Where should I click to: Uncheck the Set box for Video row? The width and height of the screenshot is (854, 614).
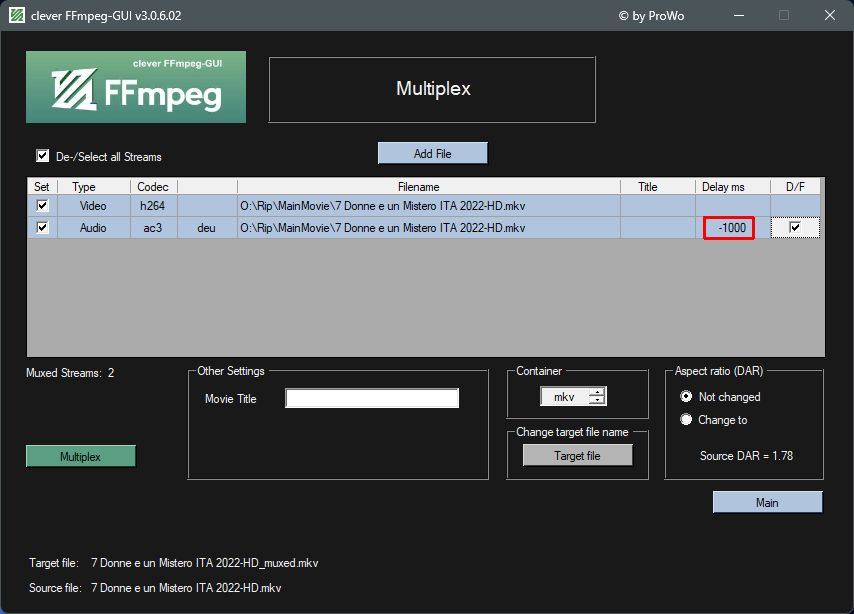(x=42, y=205)
